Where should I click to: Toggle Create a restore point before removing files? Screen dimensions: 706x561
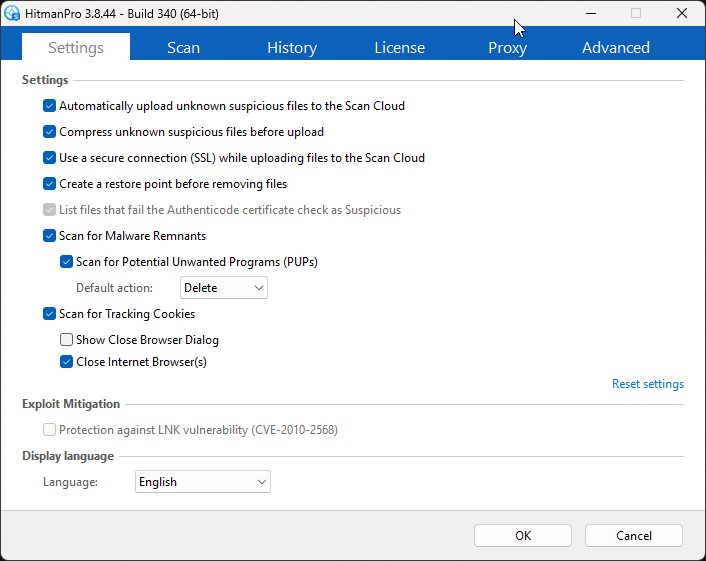[x=50, y=184]
